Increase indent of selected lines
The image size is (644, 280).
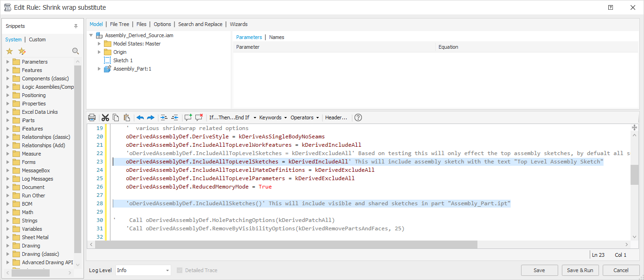[x=164, y=117]
